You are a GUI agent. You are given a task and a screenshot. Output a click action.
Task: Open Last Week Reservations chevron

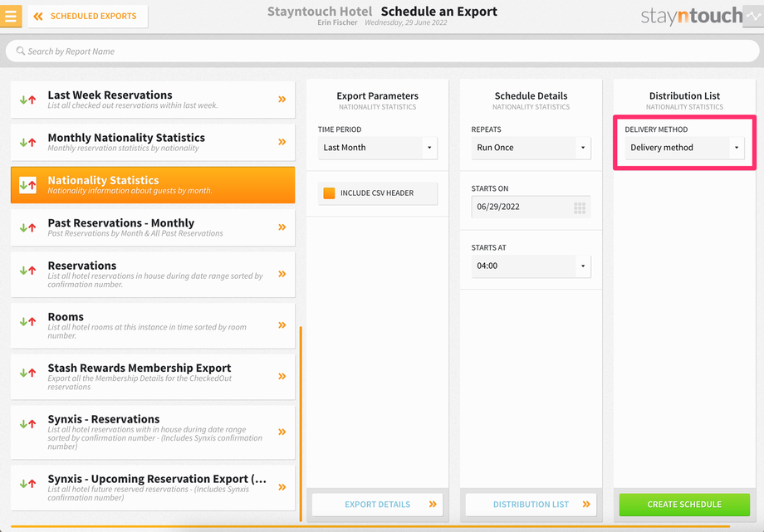pyautogui.click(x=282, y=100)
